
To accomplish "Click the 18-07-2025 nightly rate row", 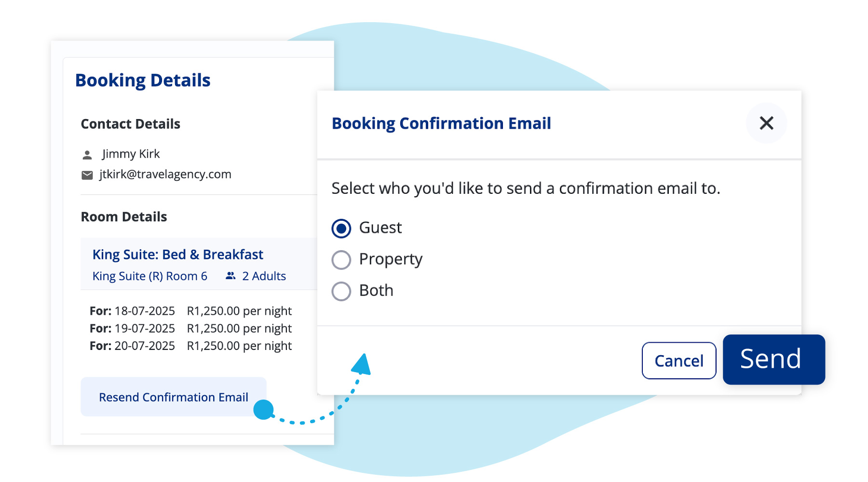I will pos(190,311).
